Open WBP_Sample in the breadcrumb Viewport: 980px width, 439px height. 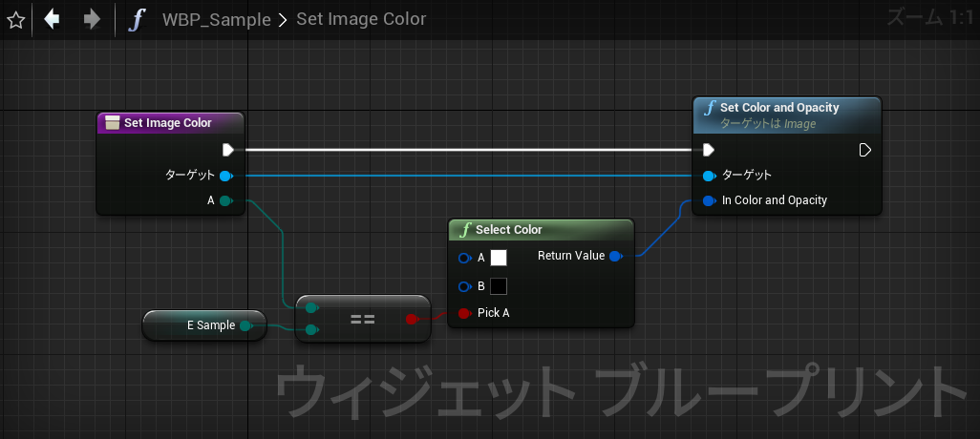point(216,19)
